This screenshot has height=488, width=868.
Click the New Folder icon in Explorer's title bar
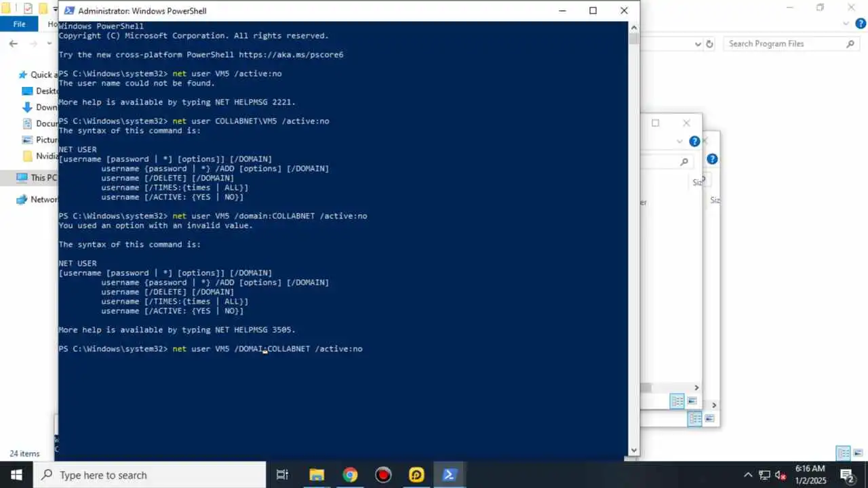(x=43, y=9)
